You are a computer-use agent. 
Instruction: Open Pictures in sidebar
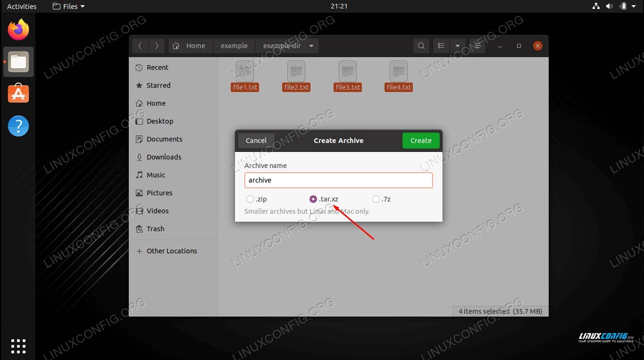[x=173, y=193]
